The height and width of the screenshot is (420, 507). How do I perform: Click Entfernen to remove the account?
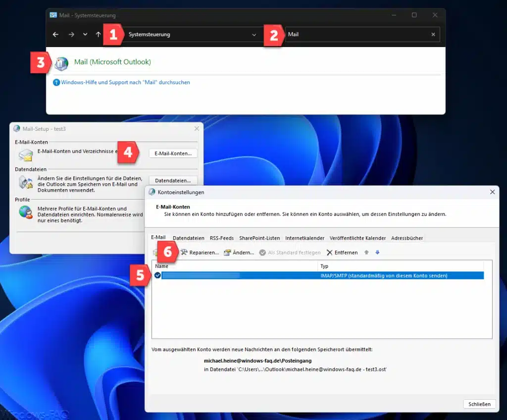pos(342,253)
